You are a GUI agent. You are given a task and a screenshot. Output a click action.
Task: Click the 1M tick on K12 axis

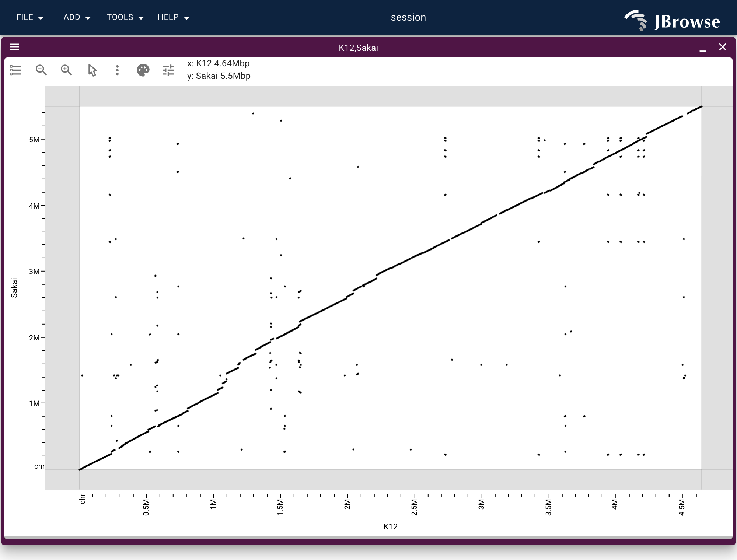(213, 504)
